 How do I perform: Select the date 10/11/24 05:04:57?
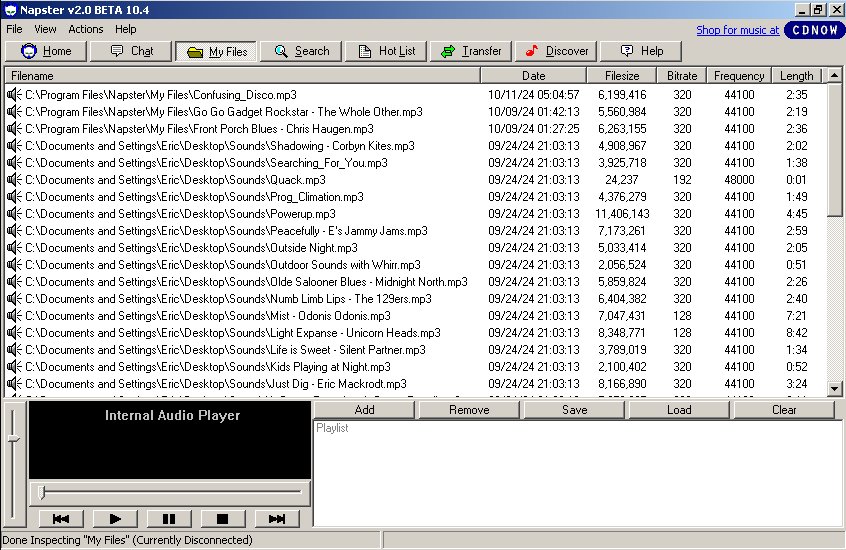(534, 95)
